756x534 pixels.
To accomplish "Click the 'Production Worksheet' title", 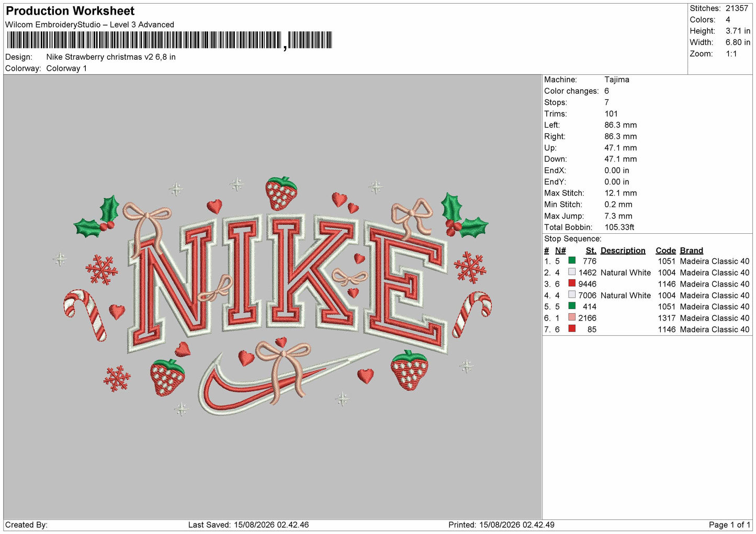I will [x=70, y=11].
